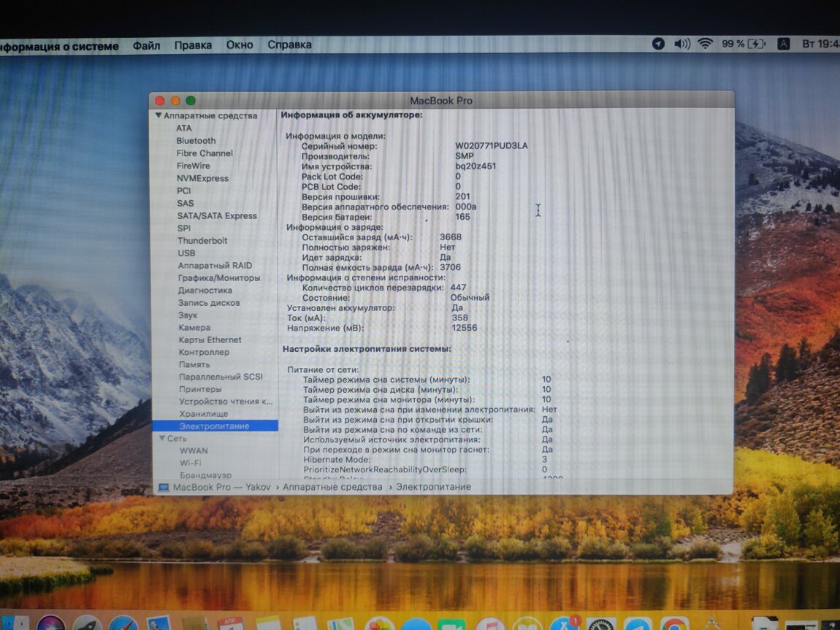Viewport: 840px width, 630px height.
Task: Select Карты Ethernet in the sidebar
Action: tap(210, 339)
